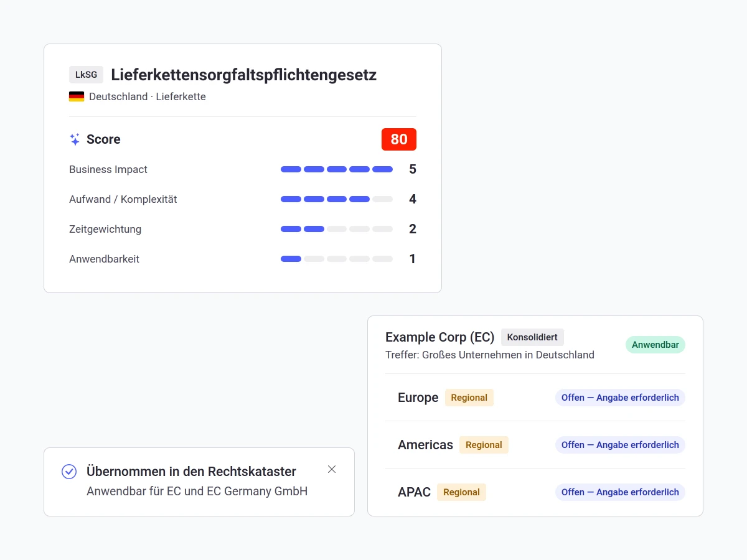Click the Aufwand / Komplexität value 4
This screenshot has height=560, width=747.
click(x=413, y=199)
